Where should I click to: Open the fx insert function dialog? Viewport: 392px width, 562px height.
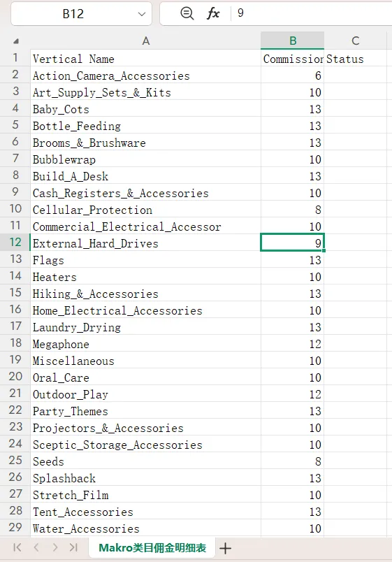click(213, 13)
